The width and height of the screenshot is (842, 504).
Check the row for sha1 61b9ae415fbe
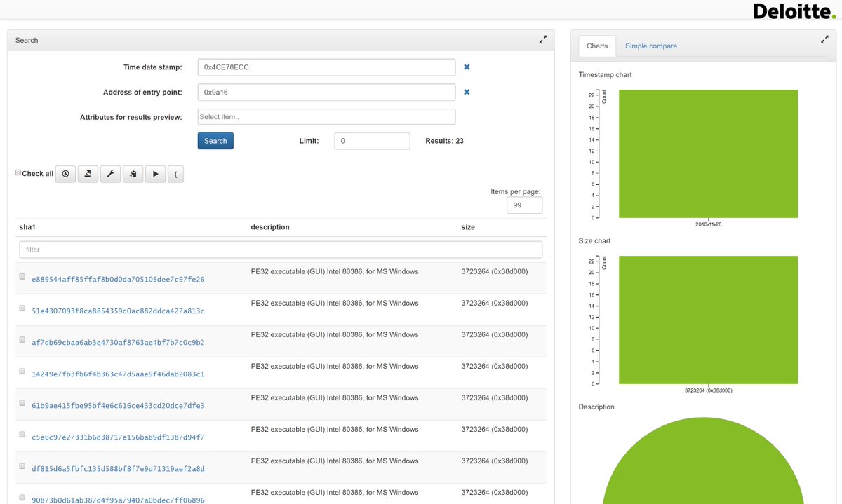coord(22,402)
